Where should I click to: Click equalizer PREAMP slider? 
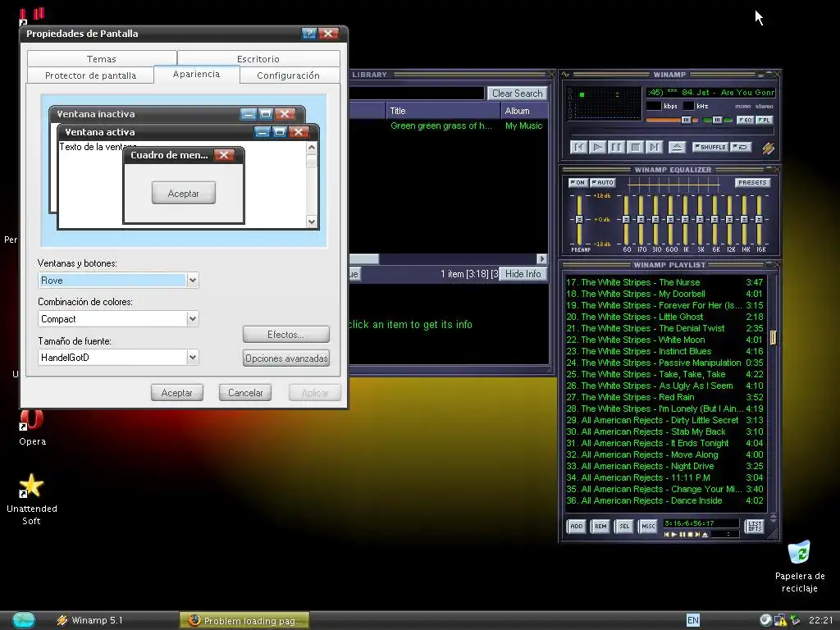point(579,220)
